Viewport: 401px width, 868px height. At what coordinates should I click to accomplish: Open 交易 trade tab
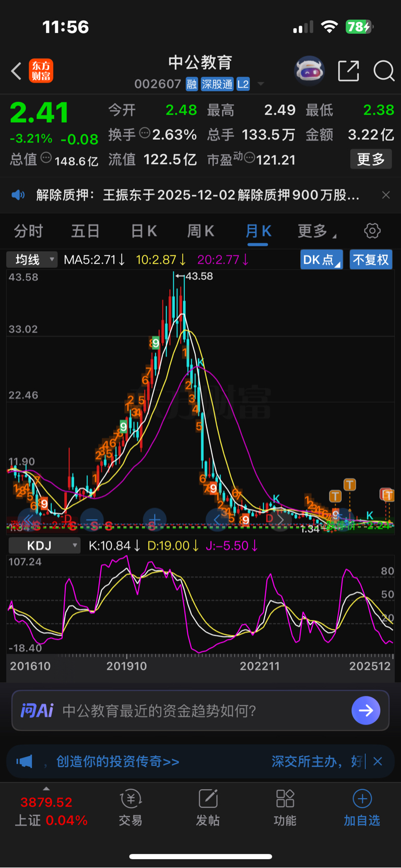(x=131, y=808)
